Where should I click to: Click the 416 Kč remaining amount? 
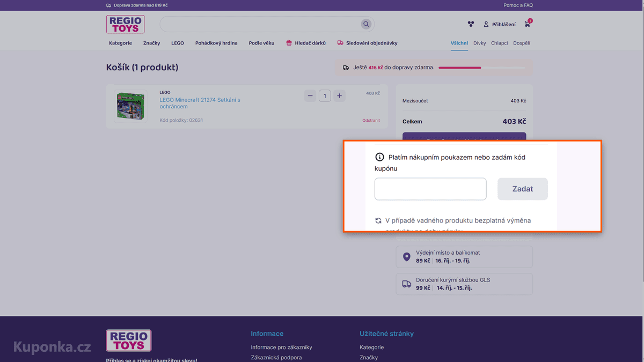[376, 68]
